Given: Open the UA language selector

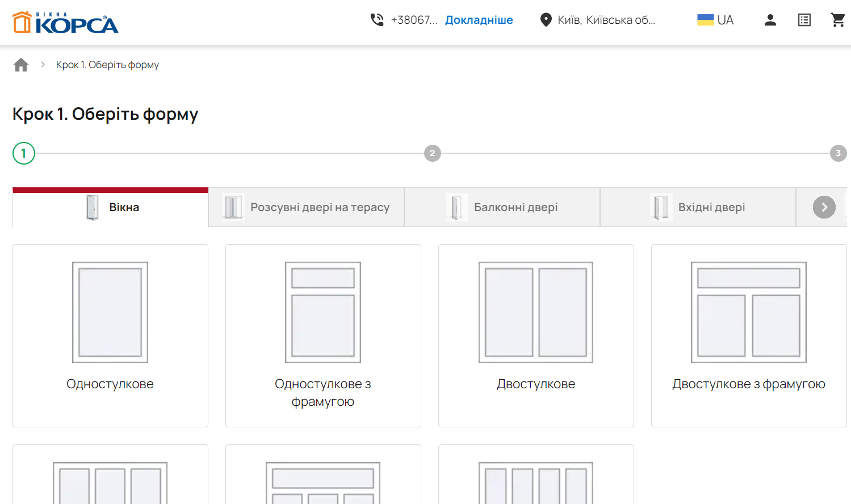Looking at the screenshot, I should pos(725,20).
